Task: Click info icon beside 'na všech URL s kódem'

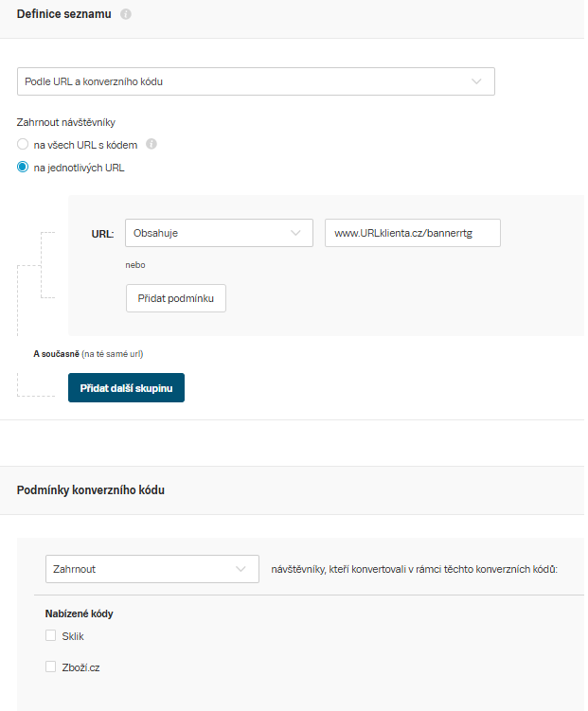Action: point(151,144)
